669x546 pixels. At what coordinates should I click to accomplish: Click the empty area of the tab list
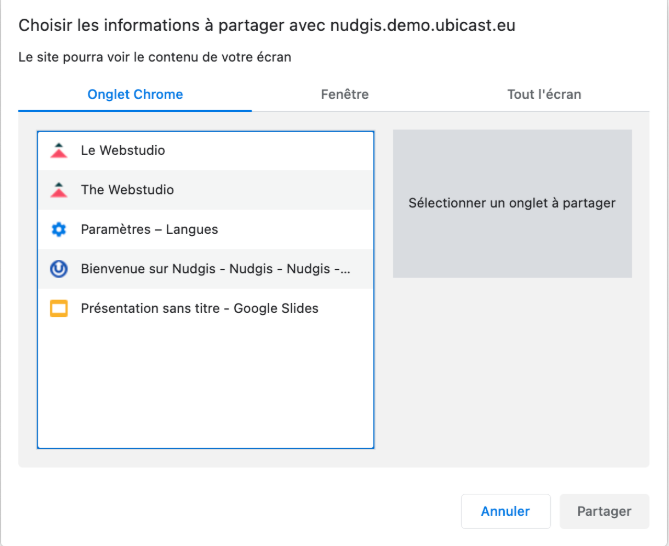point(206,387)
